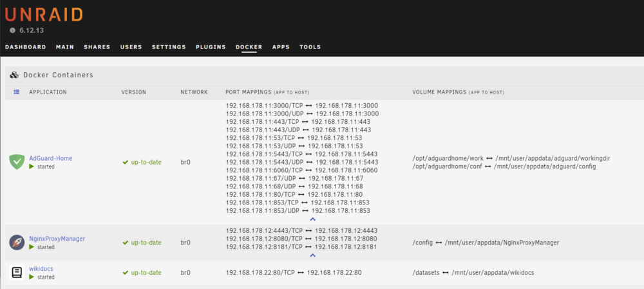
Task: Click the VOLUME MAPPINGS column header
Action: coord(459,92)
